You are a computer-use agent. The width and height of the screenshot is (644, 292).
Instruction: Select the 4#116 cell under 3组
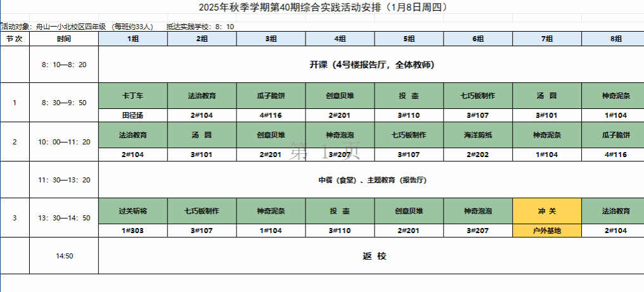click(x=271, y=115)
